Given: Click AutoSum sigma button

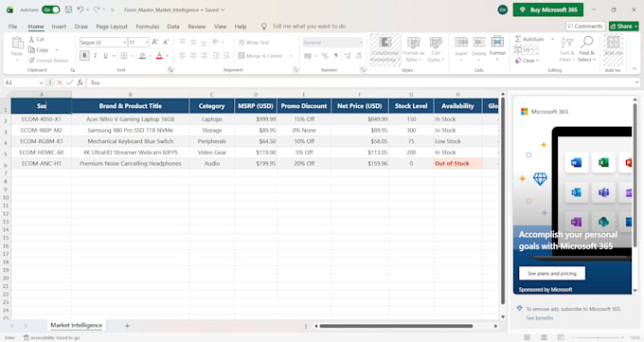Looking at the screenshot, I should [x=529, y=39].
